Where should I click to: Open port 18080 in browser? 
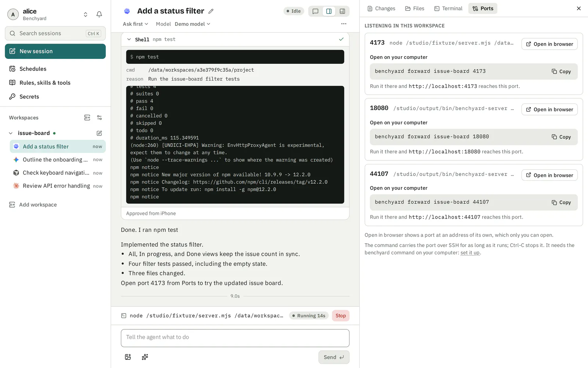(549, 110)
